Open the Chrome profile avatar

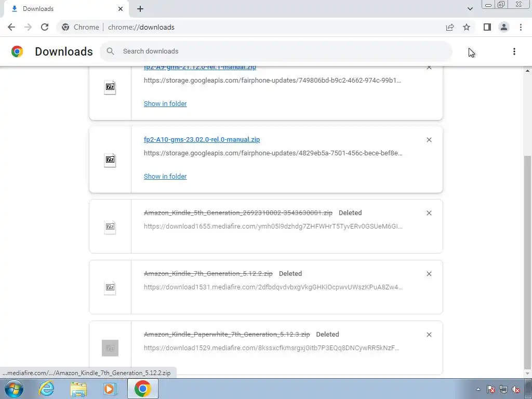tap(504, 27)
